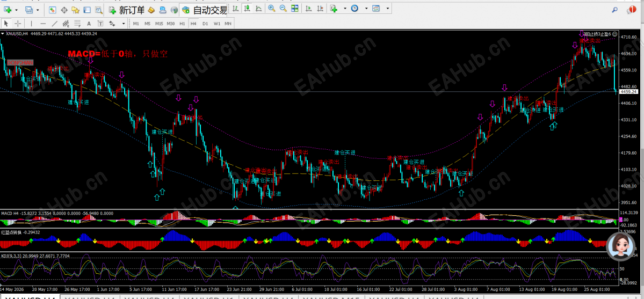
Task: Open chart templates icon
Action: [376, 8]
